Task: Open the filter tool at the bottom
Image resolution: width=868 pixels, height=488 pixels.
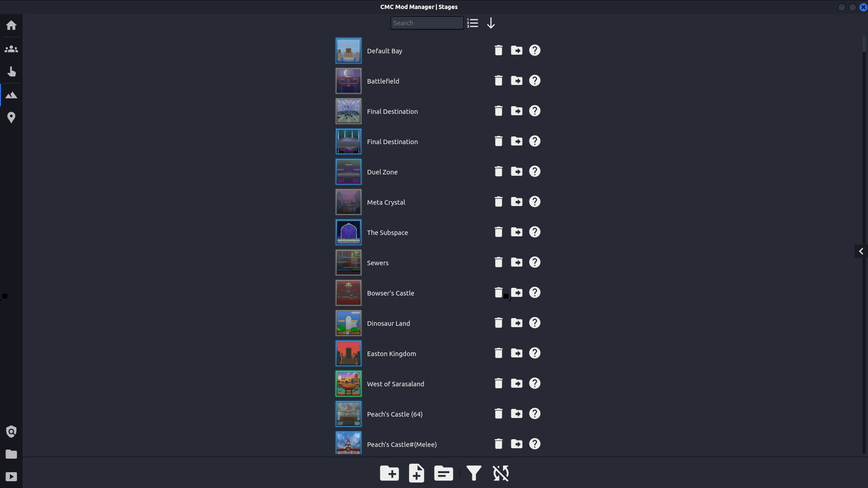Action: click(x=473, y=473)
